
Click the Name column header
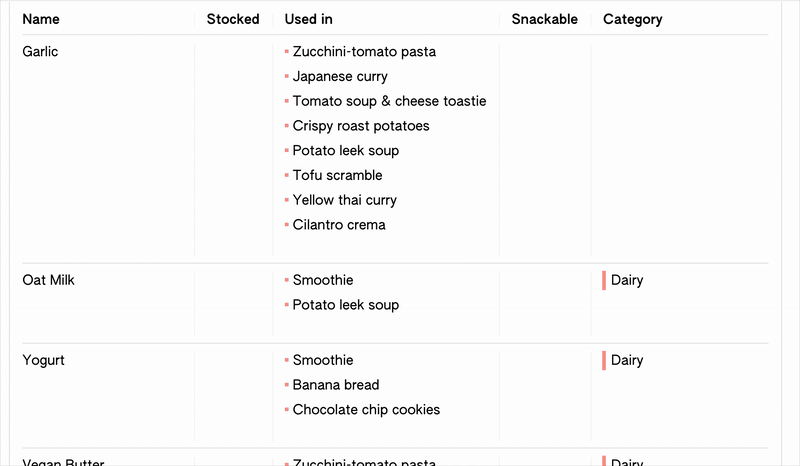tap(41, 19)
